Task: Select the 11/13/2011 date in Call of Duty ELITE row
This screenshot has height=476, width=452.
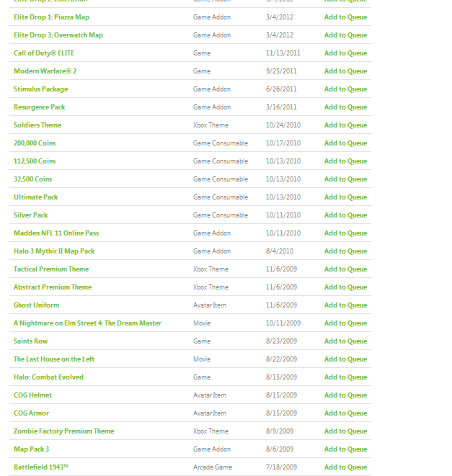Action: [x=283, y=53]
